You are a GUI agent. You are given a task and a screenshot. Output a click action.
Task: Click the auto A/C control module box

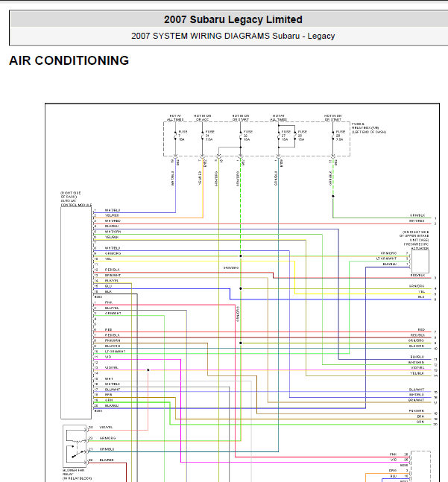pos(76,313)
